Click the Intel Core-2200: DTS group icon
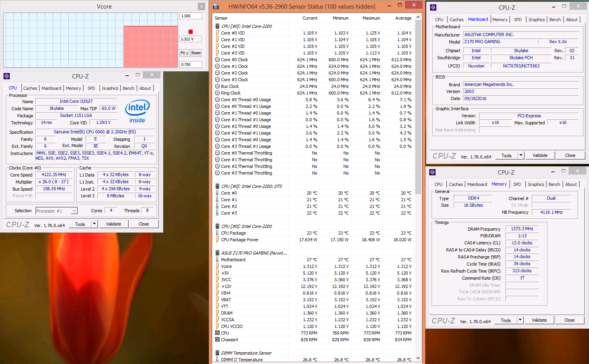The width and height of the screenshot is (589, 364). 217,186
